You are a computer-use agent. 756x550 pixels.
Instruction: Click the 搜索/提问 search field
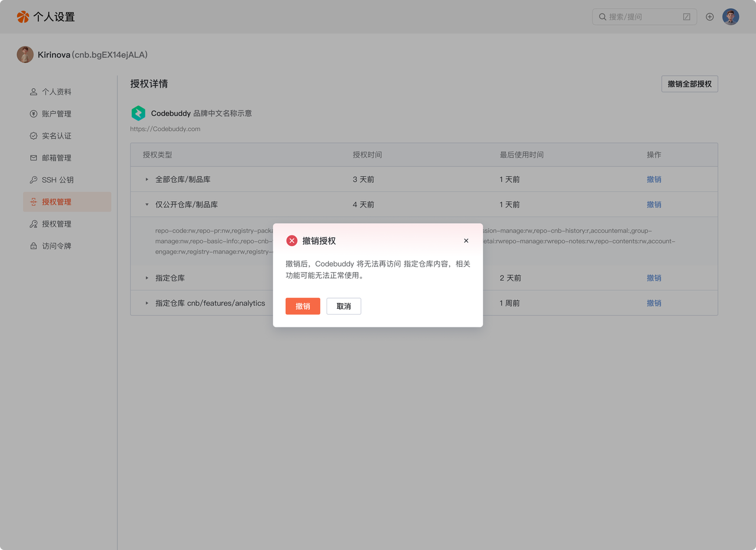click(x=641, y=17)
